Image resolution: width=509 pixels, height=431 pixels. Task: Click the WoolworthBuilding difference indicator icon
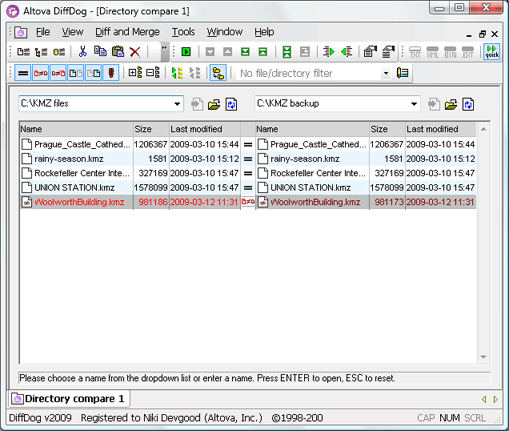tap(248, 202)
